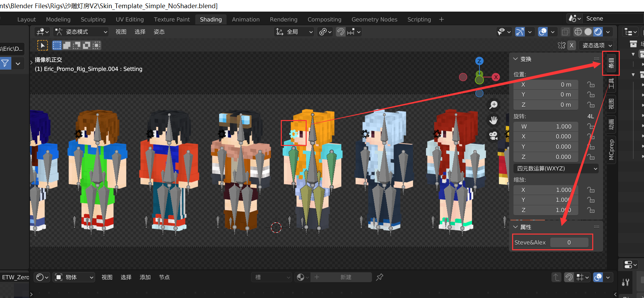The height and width of the screenshot is (298, 644).
Task: Open the pose options dropdown
Action: pos(597,45)
